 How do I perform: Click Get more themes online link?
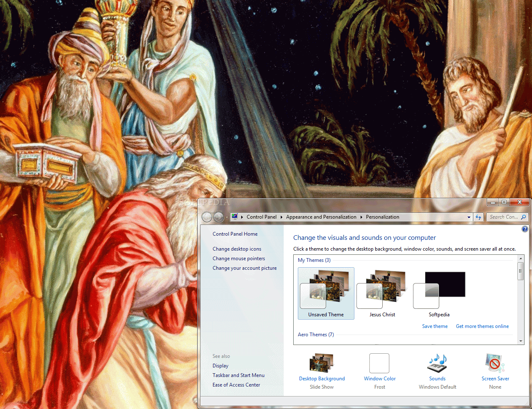482,326
